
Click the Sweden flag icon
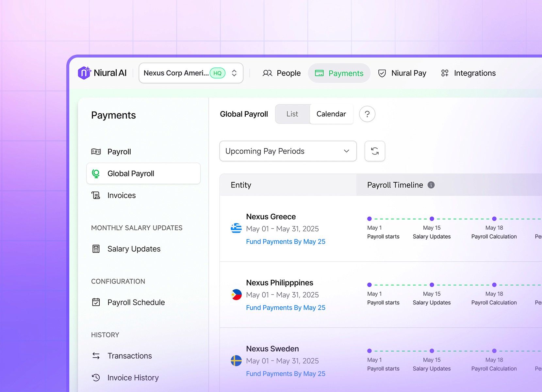tap(236, 361)
